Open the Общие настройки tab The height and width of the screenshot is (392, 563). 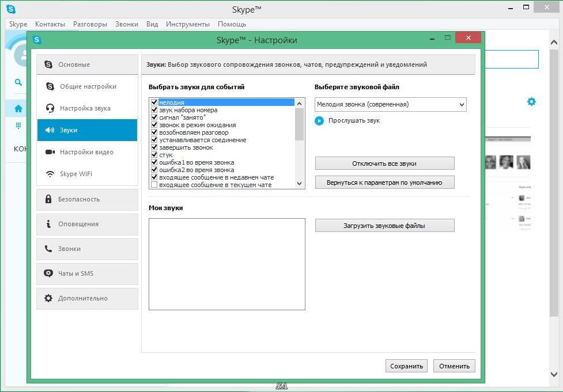click(x=87, y=86)
